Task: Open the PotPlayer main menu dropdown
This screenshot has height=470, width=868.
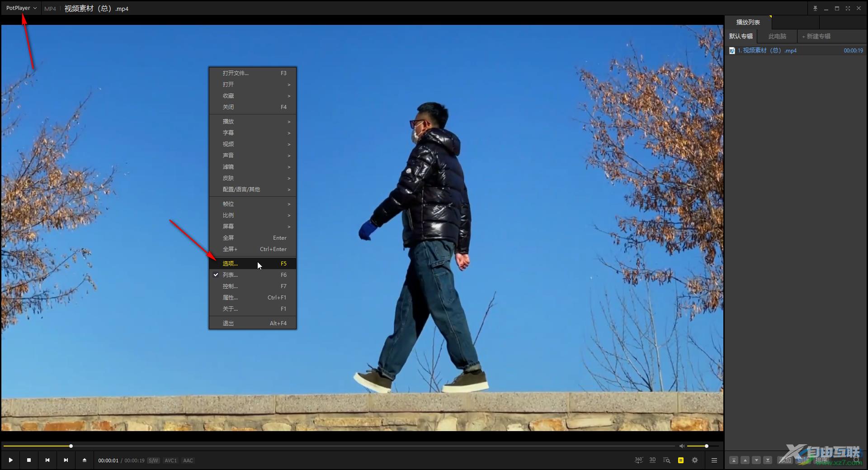Action: [21, 8]
